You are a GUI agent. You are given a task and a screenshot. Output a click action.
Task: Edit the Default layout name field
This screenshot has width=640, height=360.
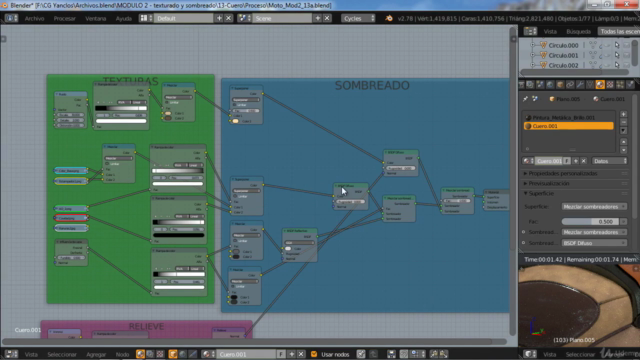point(184,18)
